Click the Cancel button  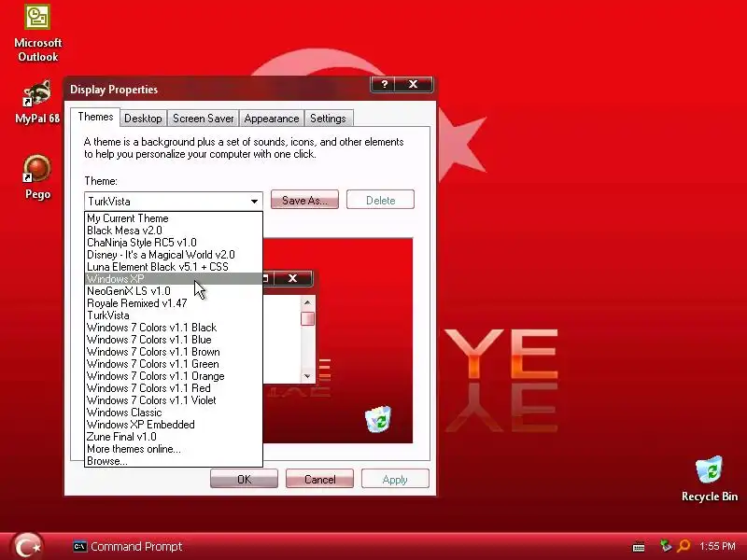[319, 479]
